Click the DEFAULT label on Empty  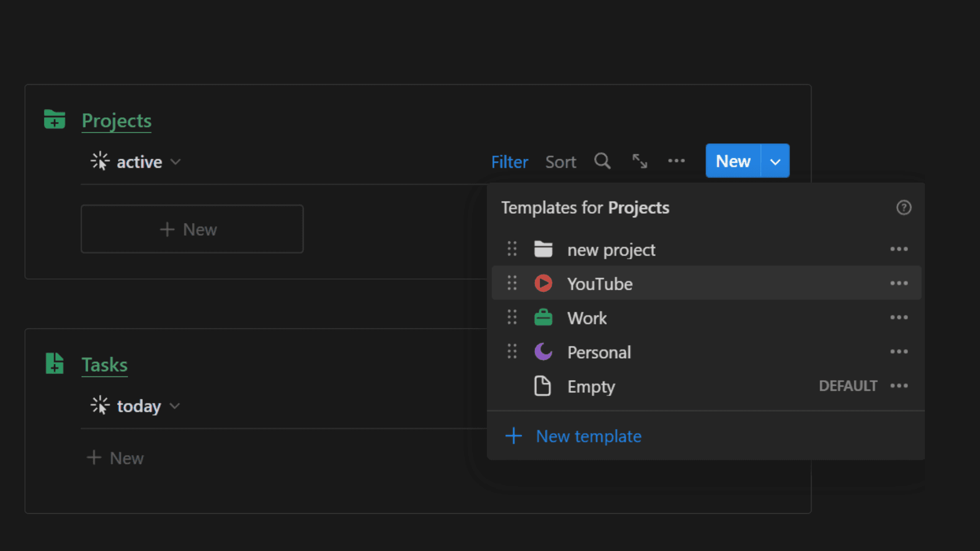tap(848, 386)
